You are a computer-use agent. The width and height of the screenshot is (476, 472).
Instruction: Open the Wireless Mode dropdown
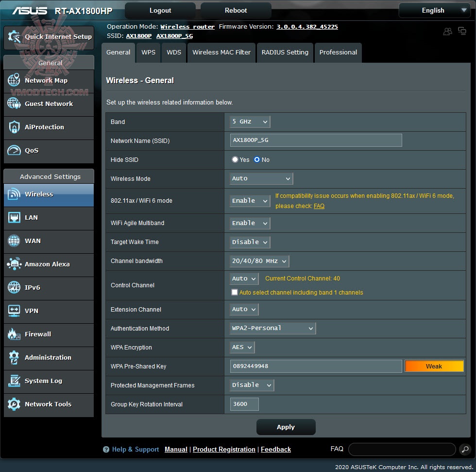[x=261, y=178]
